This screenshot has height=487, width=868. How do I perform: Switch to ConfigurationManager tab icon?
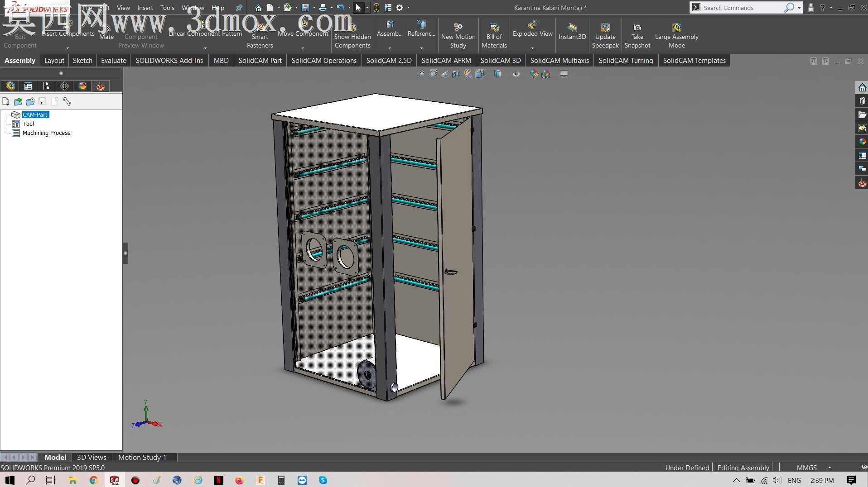(x=46, y=86)
